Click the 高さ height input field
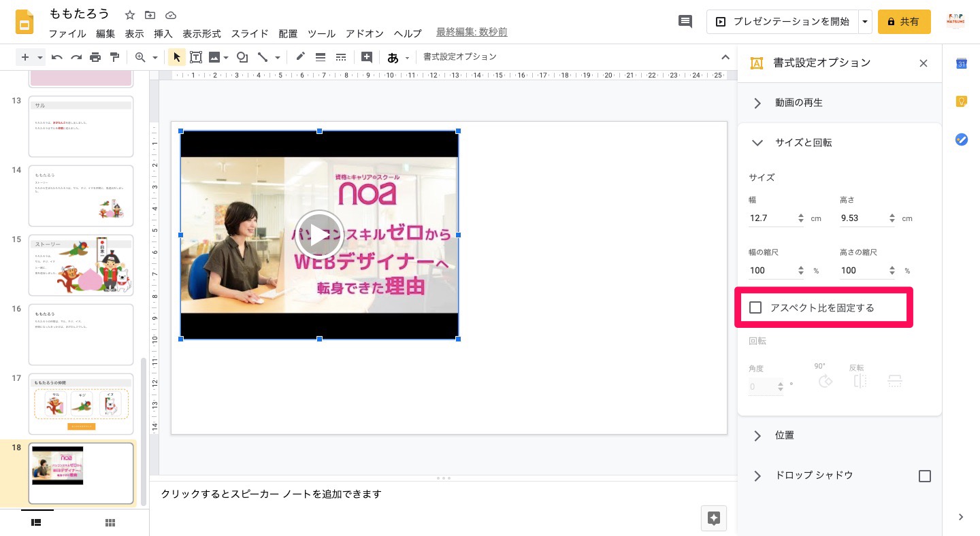 tap(862, 218)
